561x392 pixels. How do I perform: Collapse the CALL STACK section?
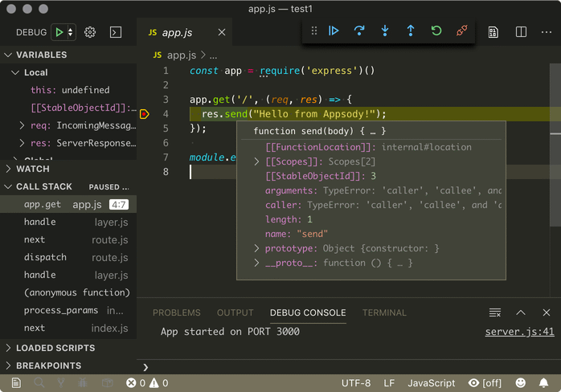(x=8, y=186)
